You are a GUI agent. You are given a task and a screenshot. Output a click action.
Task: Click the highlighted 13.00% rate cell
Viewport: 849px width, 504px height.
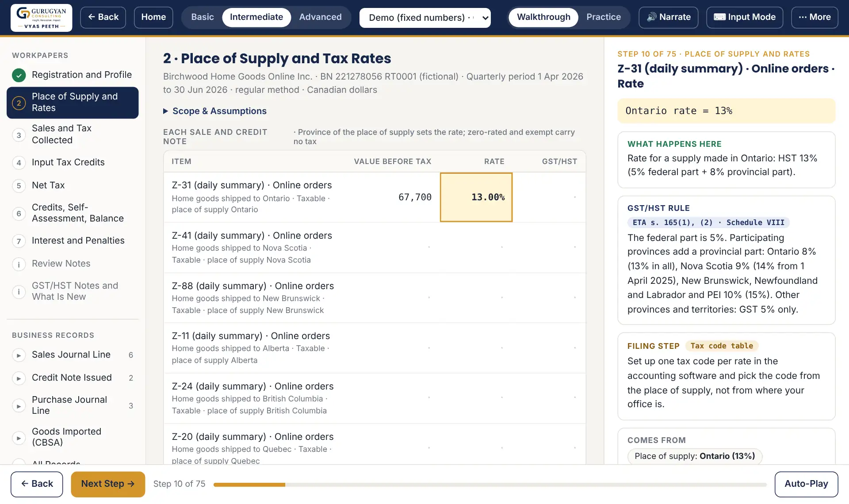point(476,197)
